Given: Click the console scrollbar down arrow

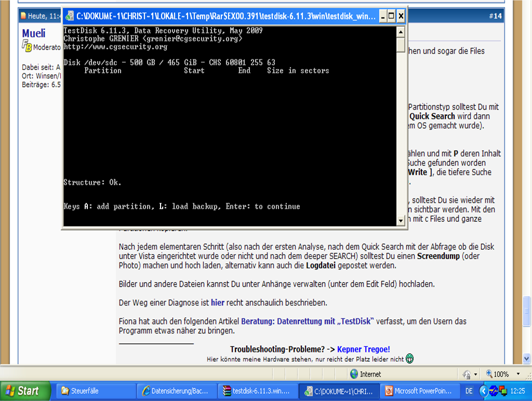Looking at the screenshot, I should [401, 221].
